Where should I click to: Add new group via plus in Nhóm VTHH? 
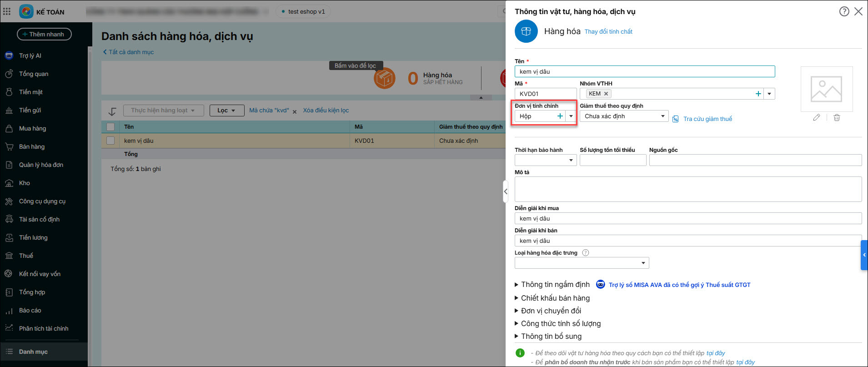pyautogui.click(x=758, y=94)
